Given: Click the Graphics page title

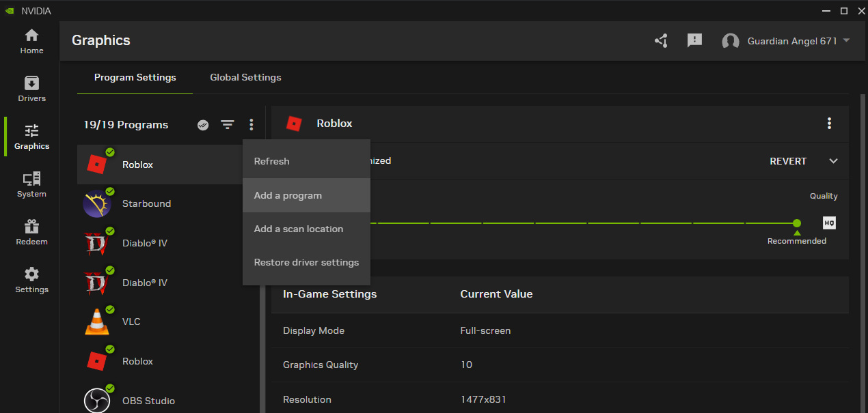Looking at the screenshot, I should click(x=101, y=40).
